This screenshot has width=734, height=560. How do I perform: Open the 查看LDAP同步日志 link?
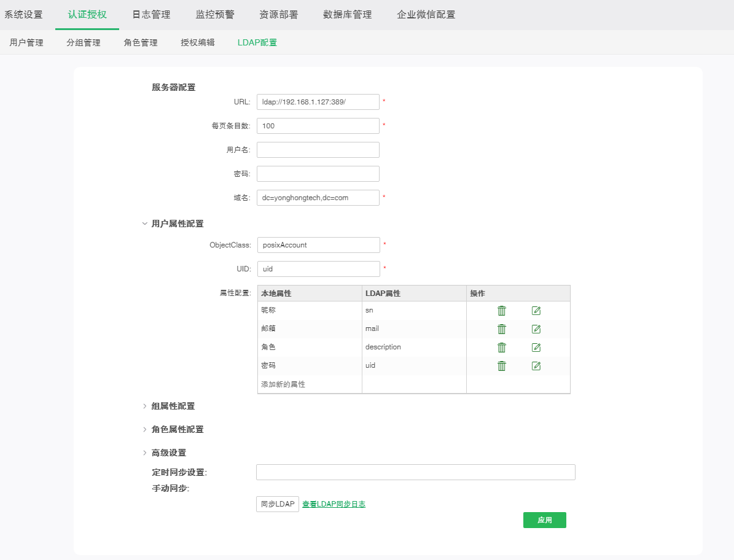pos(334,504)
